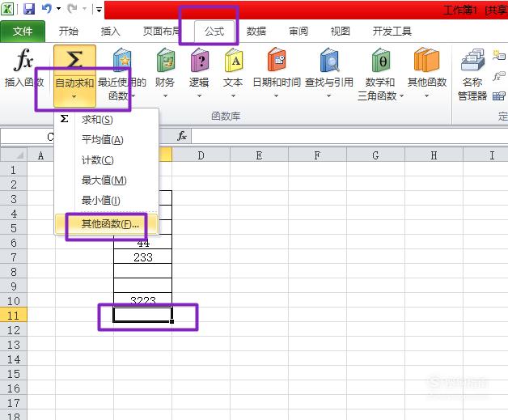Expand the More Functions ribbon dropdown arrow
The width and height of the screenshot is (508, 420).
426,96
